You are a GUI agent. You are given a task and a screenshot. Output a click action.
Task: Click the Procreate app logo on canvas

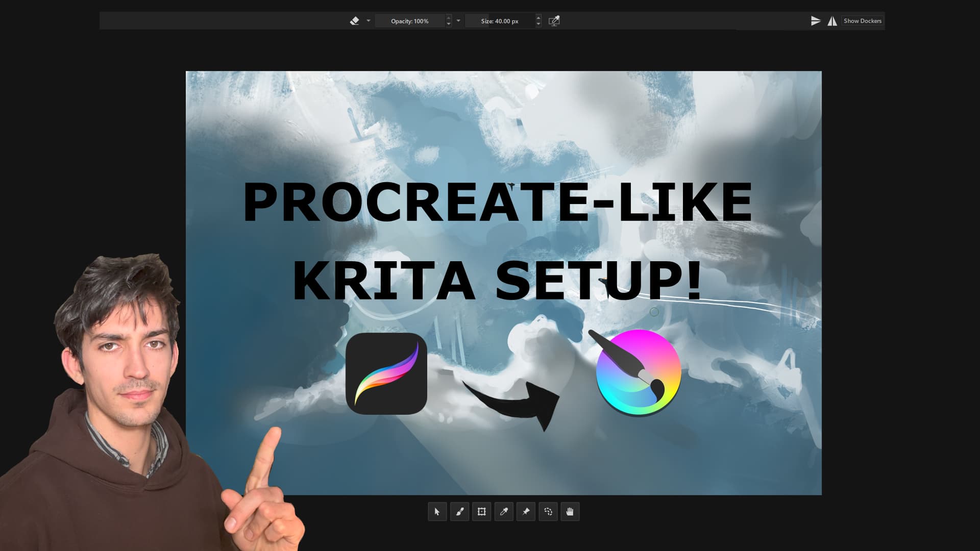coord(386,373)
